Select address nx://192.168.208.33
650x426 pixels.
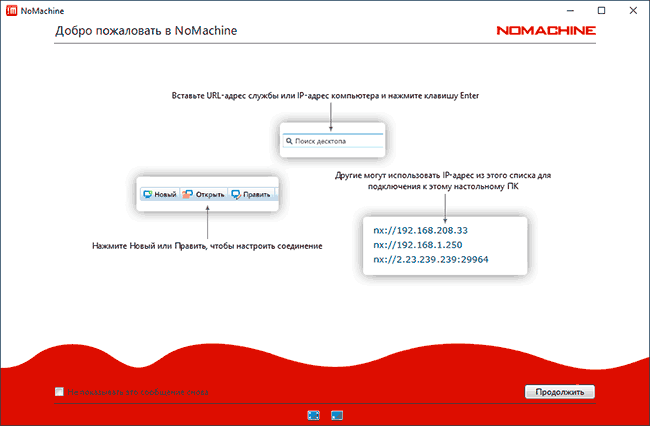[420, 230]
